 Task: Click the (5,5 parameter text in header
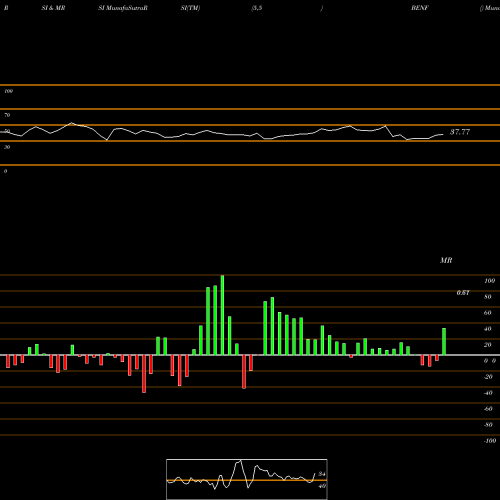(x=257, y=8)
